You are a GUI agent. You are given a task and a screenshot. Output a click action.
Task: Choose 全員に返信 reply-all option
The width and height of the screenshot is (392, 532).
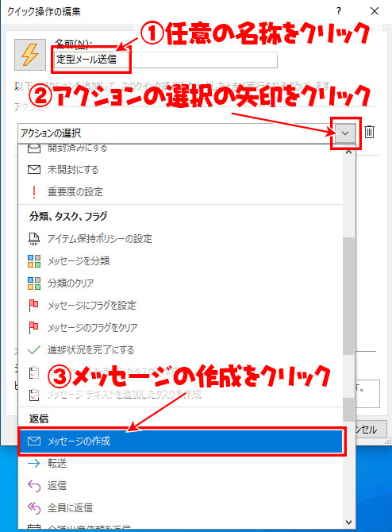tap(180, 507)
